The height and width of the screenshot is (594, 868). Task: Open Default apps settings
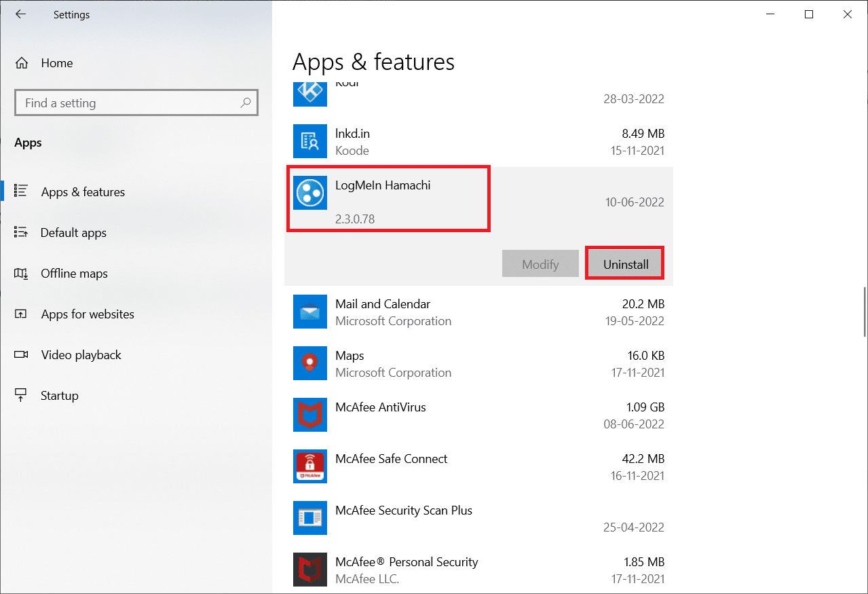tap(73, 233)
